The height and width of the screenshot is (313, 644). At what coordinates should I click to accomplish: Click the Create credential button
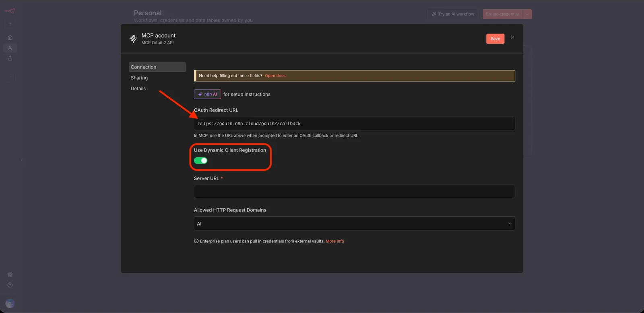click(502, 14)
